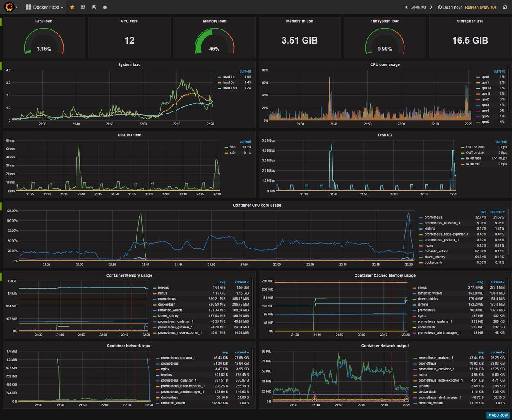
Task: Toggle the sr0 series in Disk I/O time
Action: click(x=233, y=152)
